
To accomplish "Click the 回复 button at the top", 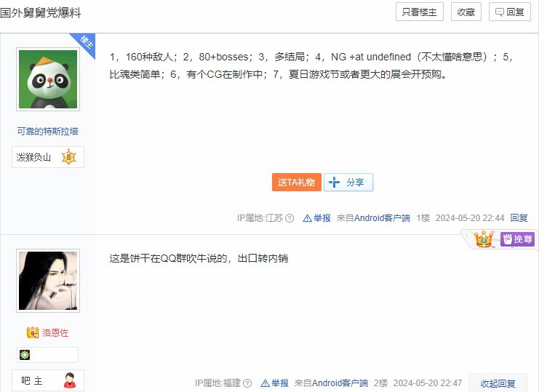I will click(x=510, y=12).
